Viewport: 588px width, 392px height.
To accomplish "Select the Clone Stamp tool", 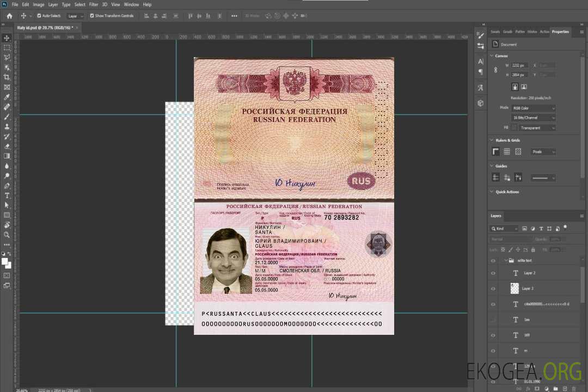I will point(7,127).
